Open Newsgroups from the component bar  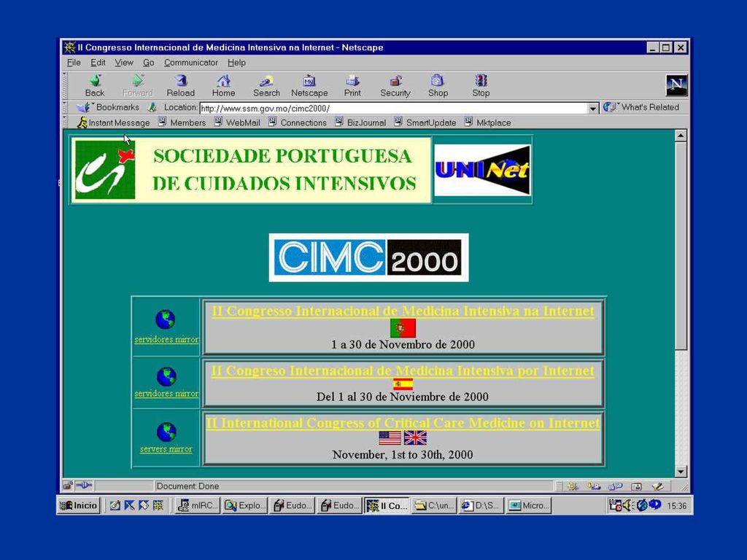click(x=615, y=486)
